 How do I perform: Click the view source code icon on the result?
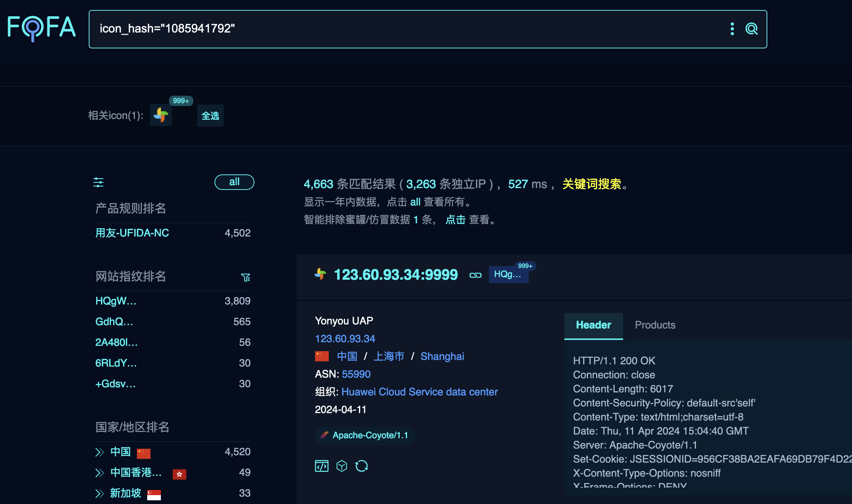321,466
